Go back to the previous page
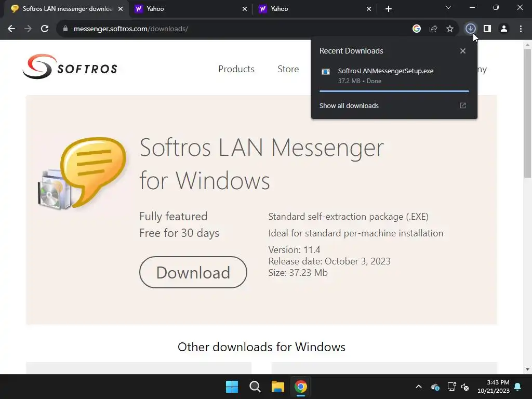Viewport: 532px width, 399px height. pos(11,29)
